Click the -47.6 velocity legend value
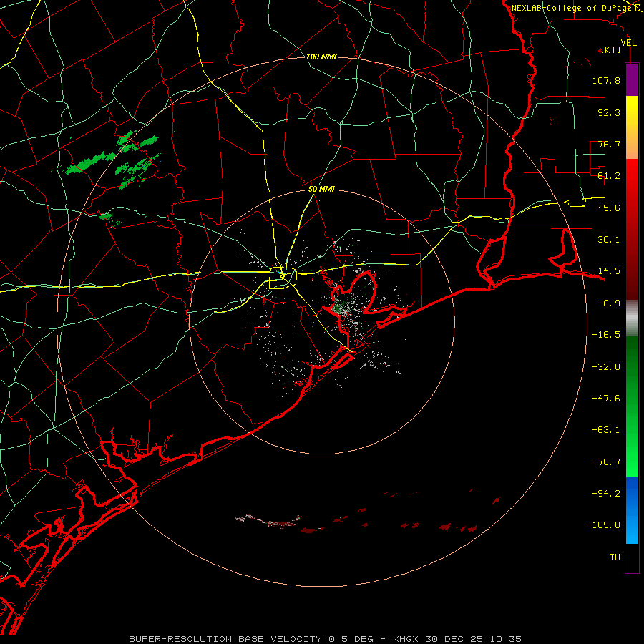Screen dimensions: 644x644 tap(606, 399)
